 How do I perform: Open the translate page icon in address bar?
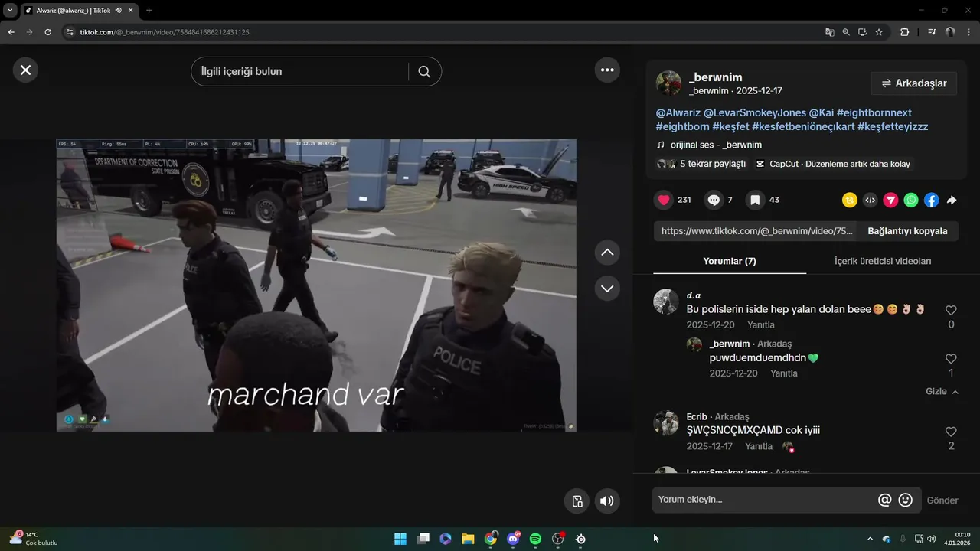[x=830, y=32]
